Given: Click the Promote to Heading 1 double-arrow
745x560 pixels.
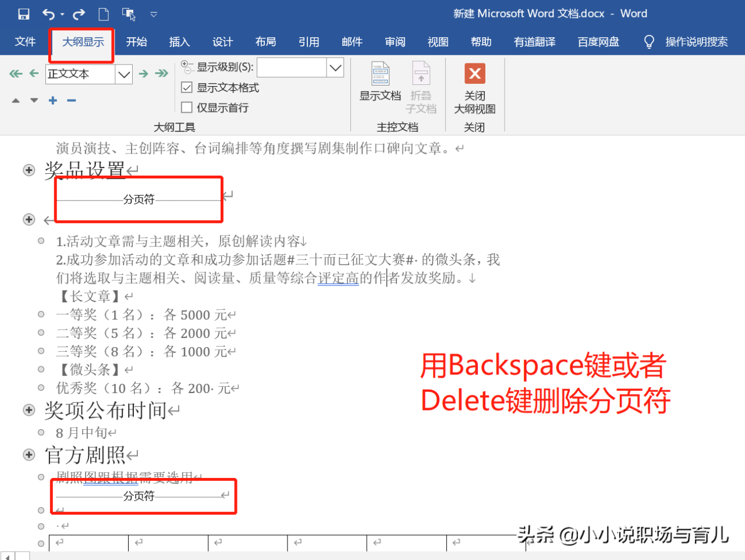Looking at the screenshot, I should point(16,73).
